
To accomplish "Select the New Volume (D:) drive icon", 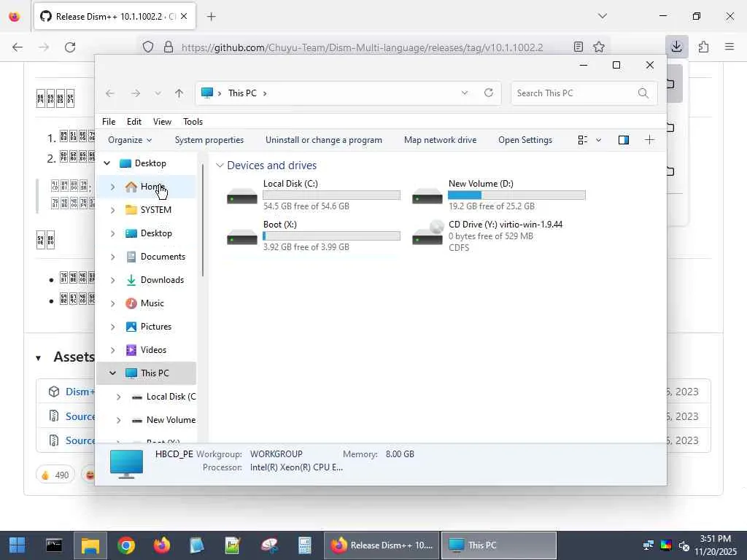I will click(427, 195).
